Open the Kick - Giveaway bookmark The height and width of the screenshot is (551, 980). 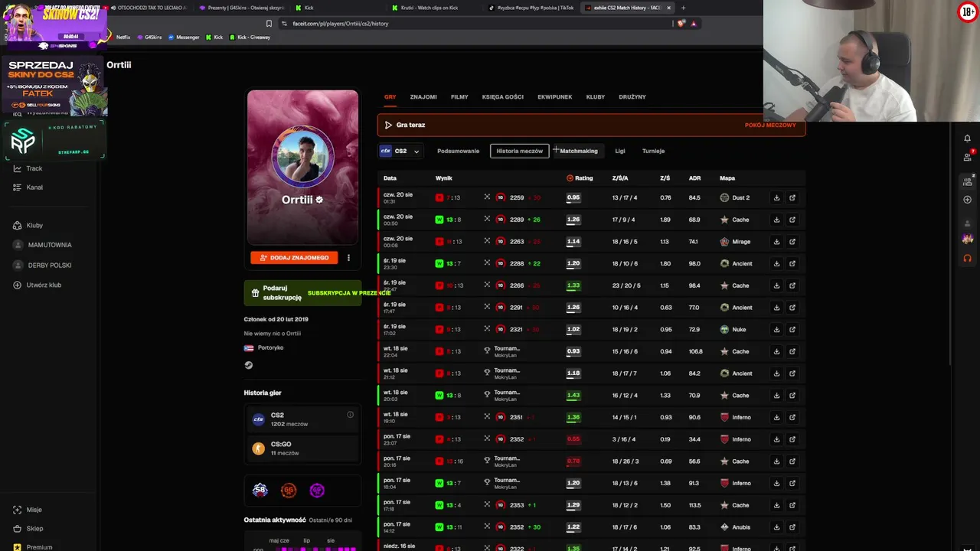250,37
